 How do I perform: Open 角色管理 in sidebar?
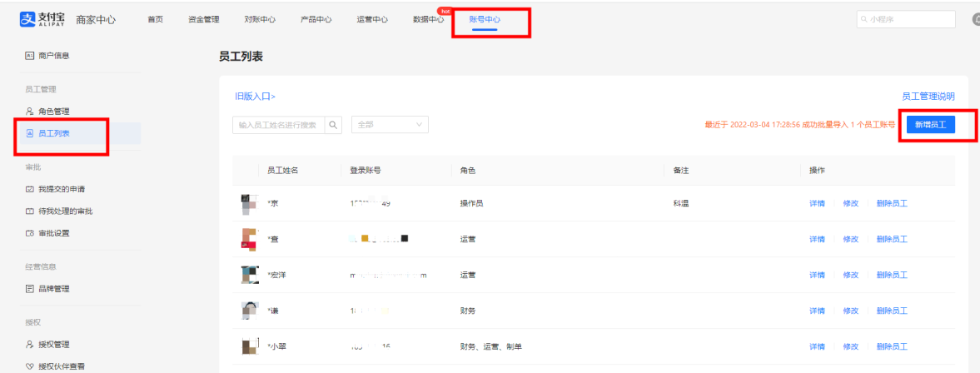coord(53,112)
